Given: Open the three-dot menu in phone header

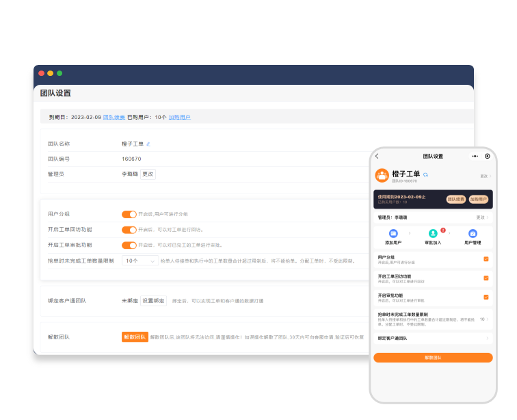Looking at the screenshot, I should click(475, 157).
